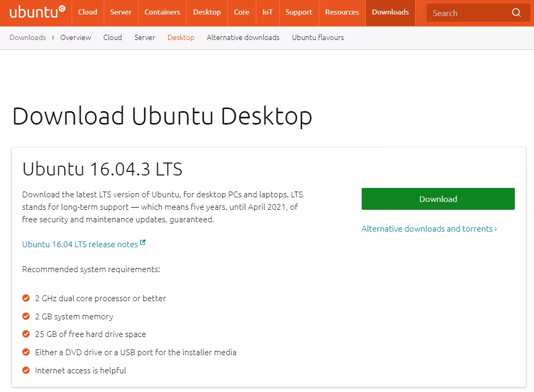The width and height of the screenshot is (534, 392).
Task: Switch to the Overview sub-tab
Action: coord(76,37)
